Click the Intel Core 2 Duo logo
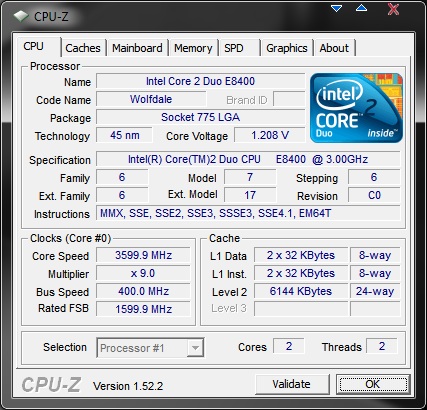Image resolution: width=427 pixels, height=410 pixels. pos(356,108)
